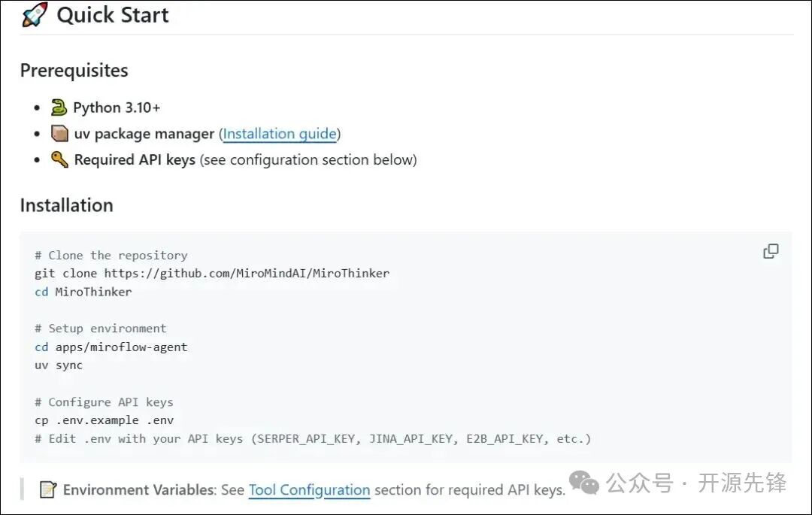Image resolution: width=812 pixels, height=515 pixels.
Task: Open the Tool Configuration link
Action: [309, 489]
